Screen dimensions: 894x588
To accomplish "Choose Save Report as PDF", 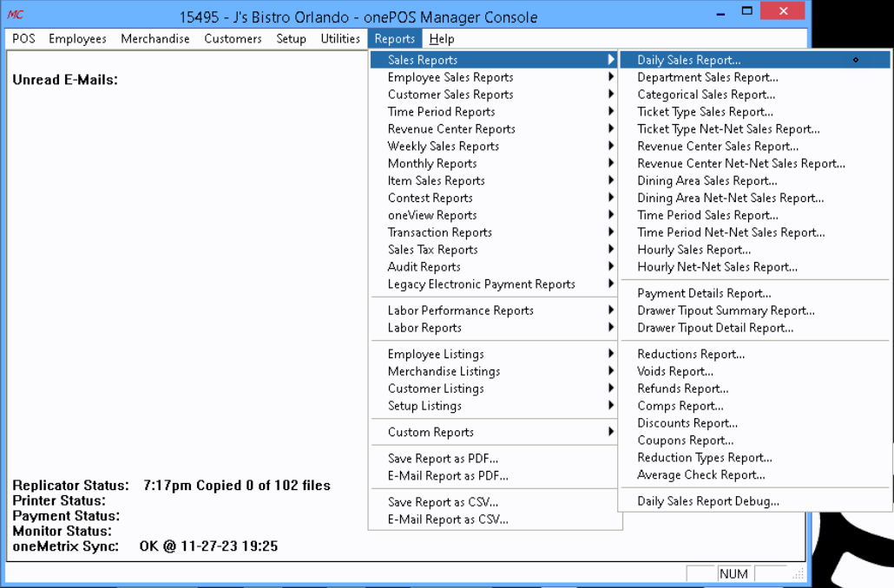I will point(494,459).
